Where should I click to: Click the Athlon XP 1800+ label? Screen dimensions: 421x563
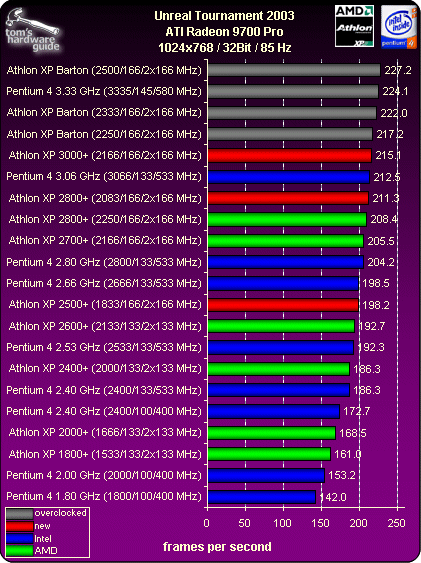[105, 454]
